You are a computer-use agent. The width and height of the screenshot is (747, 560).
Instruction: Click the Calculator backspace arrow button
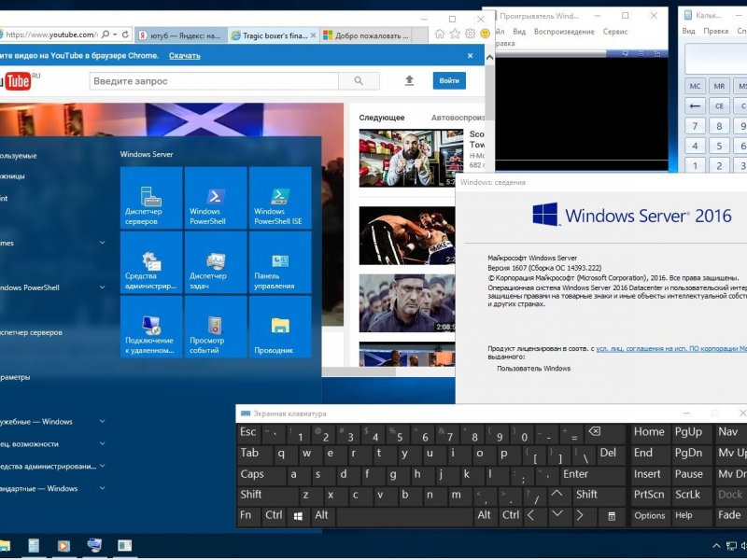pos(695,106)
